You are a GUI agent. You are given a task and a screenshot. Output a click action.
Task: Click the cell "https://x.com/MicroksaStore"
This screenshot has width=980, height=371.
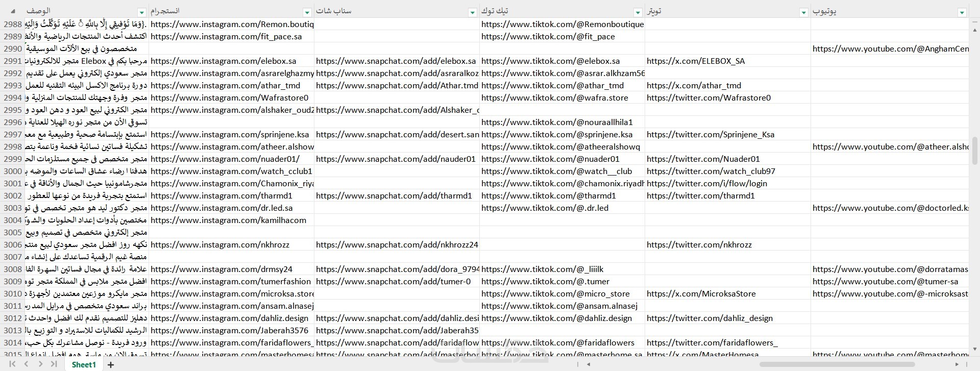click(x=728, y=294)
